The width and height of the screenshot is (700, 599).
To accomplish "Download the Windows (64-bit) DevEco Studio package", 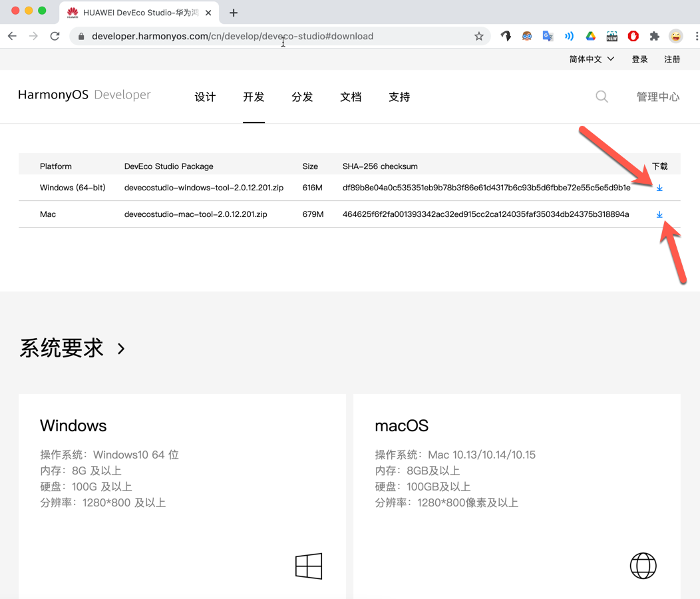I will click(x=659, y=188).
